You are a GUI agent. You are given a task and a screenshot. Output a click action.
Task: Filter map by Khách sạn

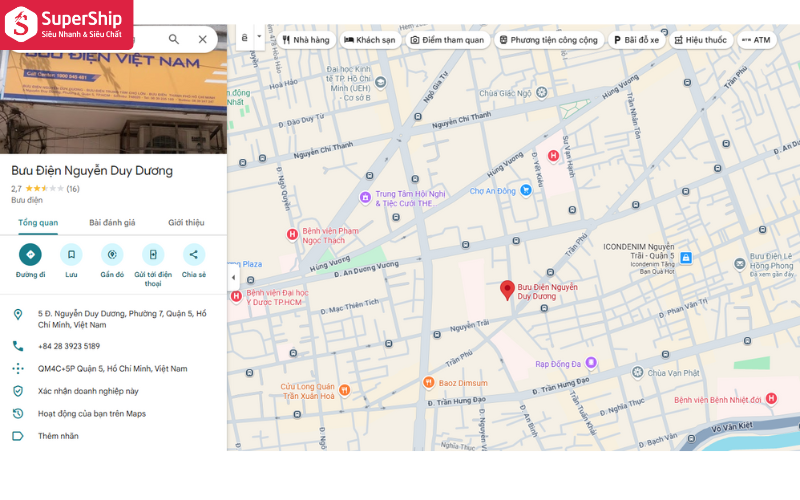pyautogui.click(x=369, y=40)
